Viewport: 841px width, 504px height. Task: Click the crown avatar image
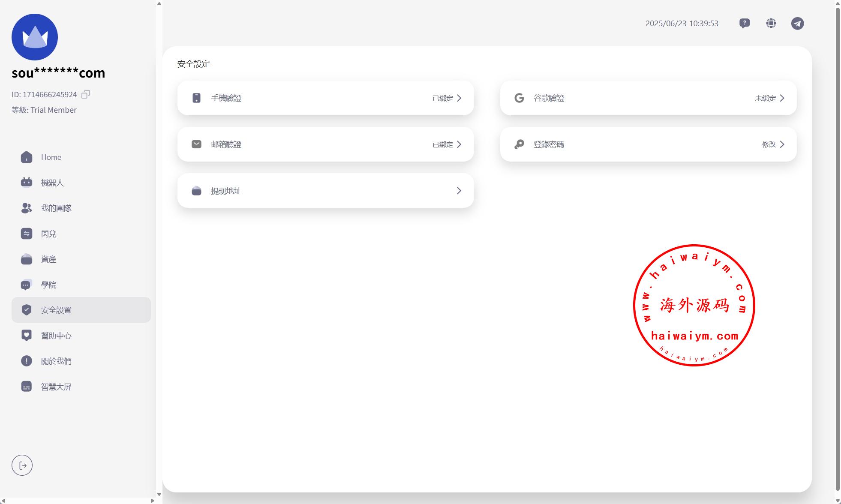[35, 37]
